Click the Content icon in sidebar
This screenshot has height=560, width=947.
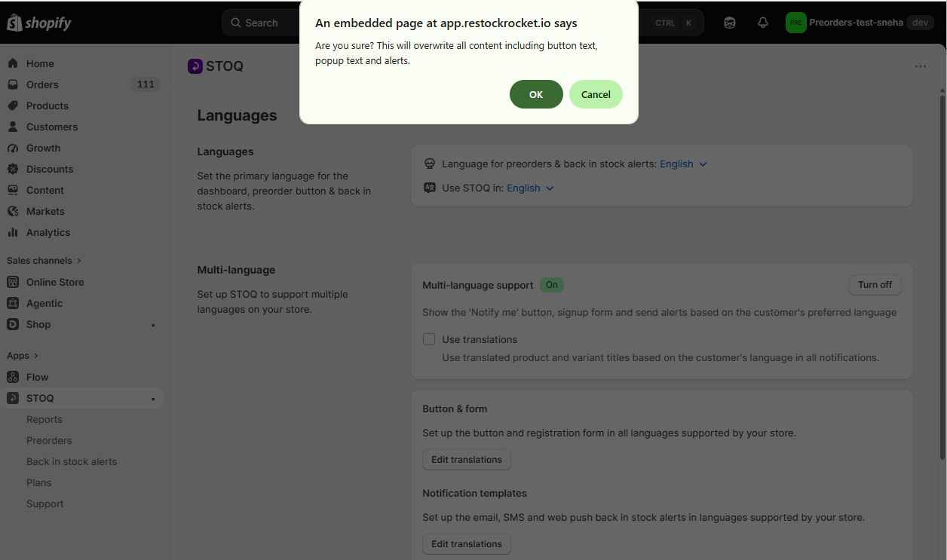[x=13, y=190]
